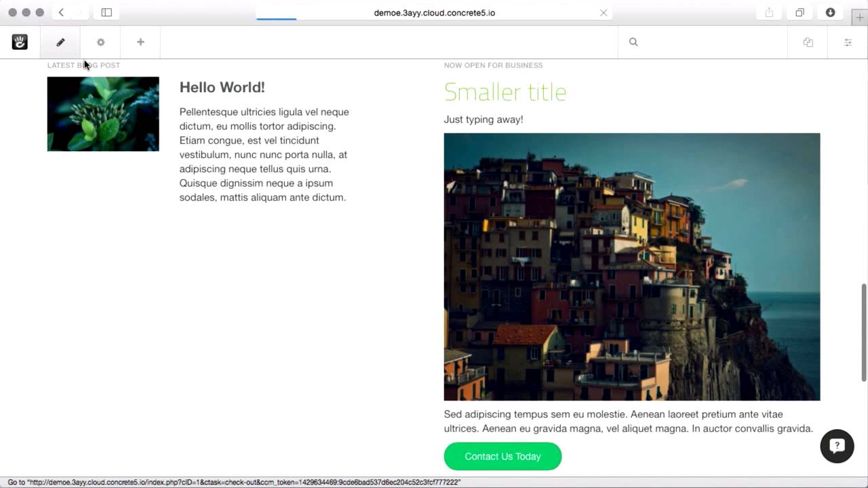Toggle the Safari sidebar icon
Screen dimensions: 868x488
(x=106, y=12)
